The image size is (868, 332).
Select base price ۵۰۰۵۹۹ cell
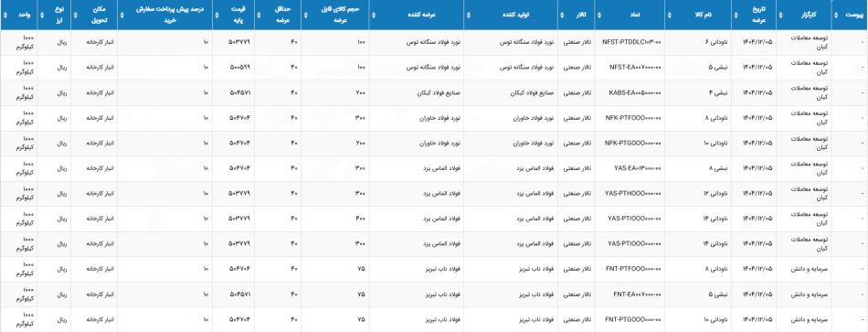click(x=239, y=68)
